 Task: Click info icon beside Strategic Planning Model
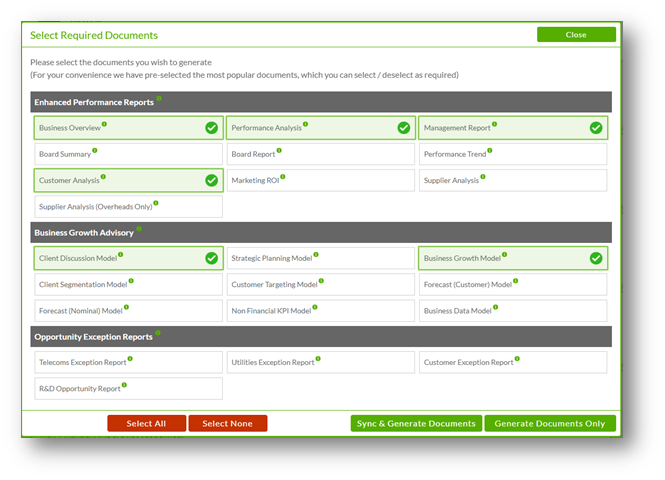316,255
